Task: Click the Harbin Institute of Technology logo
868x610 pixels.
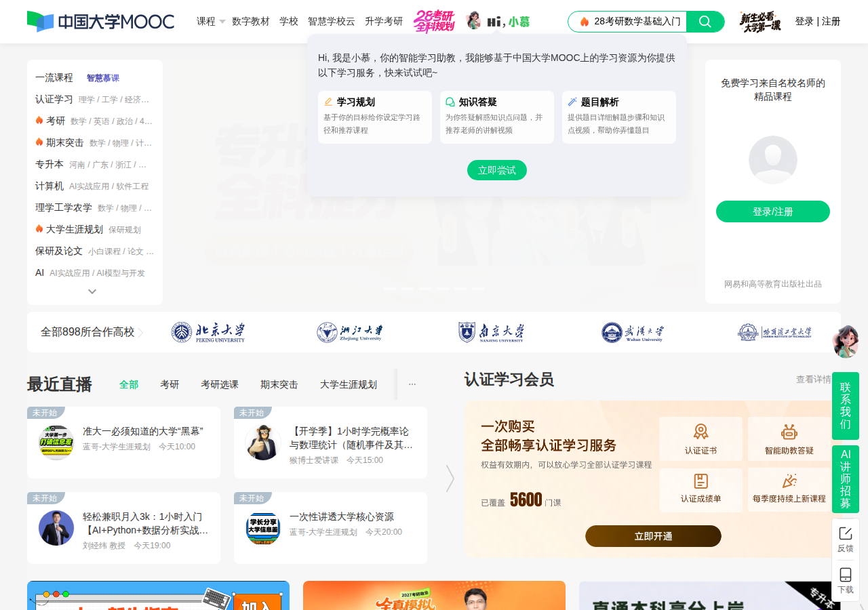Action: [x=774, y=332]
